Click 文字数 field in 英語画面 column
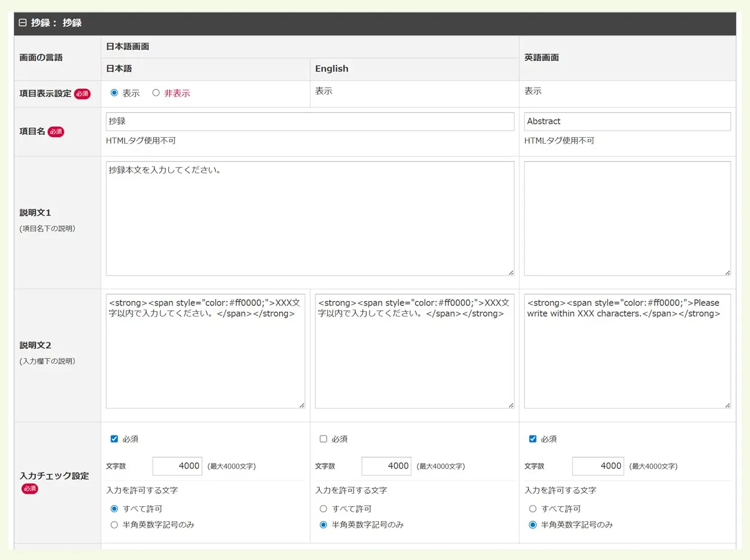Viewport: 750px width, 560px height. [597, 466]
